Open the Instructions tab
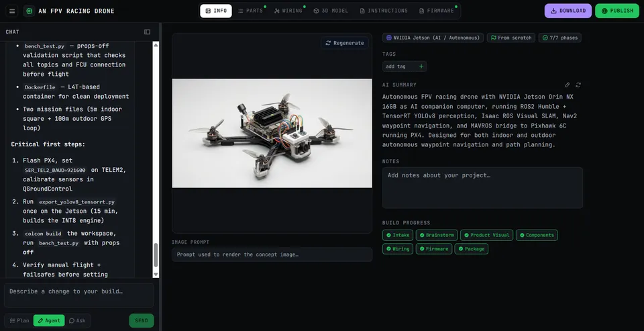 click(x=384, y=11)
